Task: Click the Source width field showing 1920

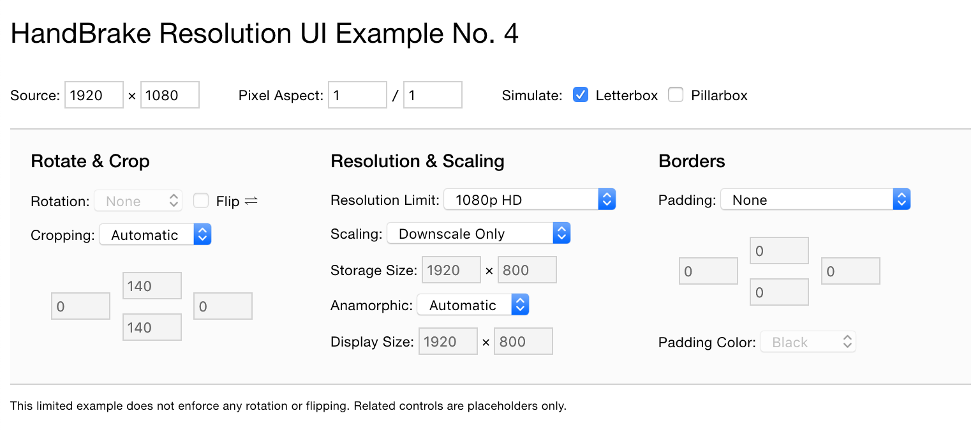Action: tap(94, 95)
